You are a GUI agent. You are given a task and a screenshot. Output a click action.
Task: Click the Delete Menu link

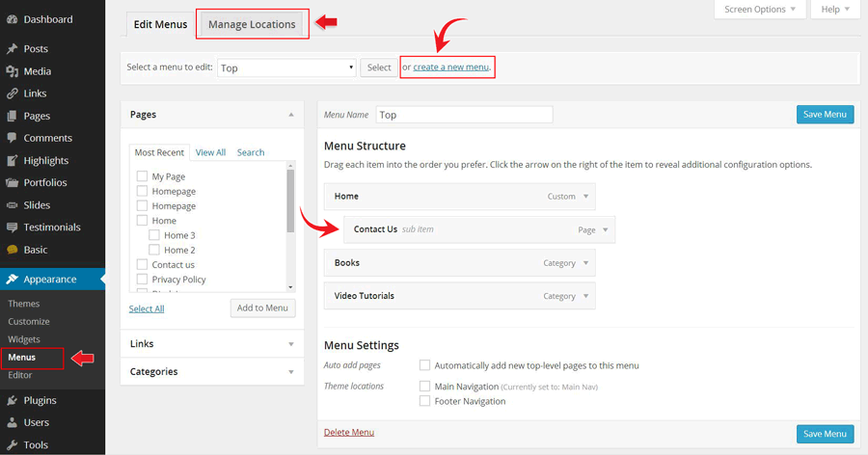349,432
